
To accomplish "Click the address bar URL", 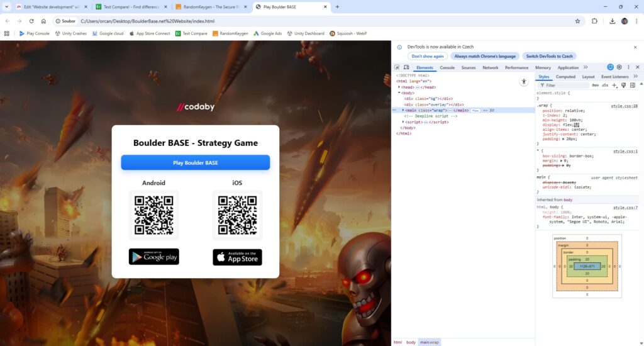I will point(147,21).
